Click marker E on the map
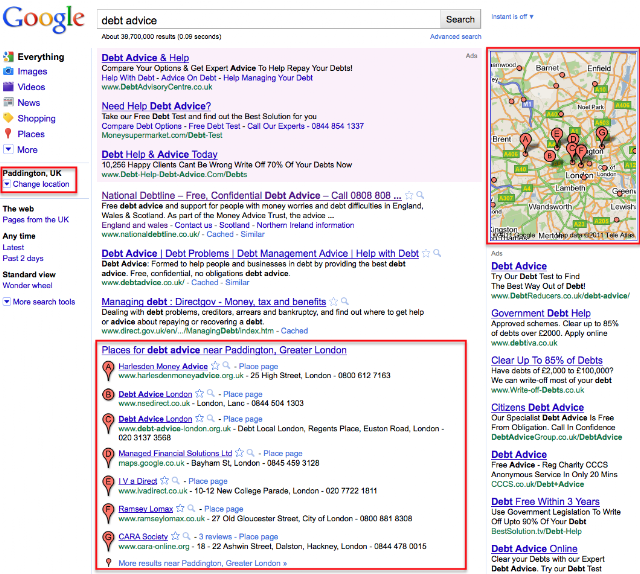 click(557, 136)
